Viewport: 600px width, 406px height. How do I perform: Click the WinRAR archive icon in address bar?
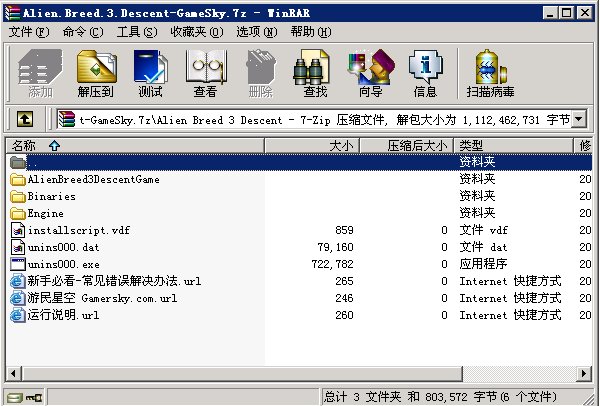click(67, 119)
